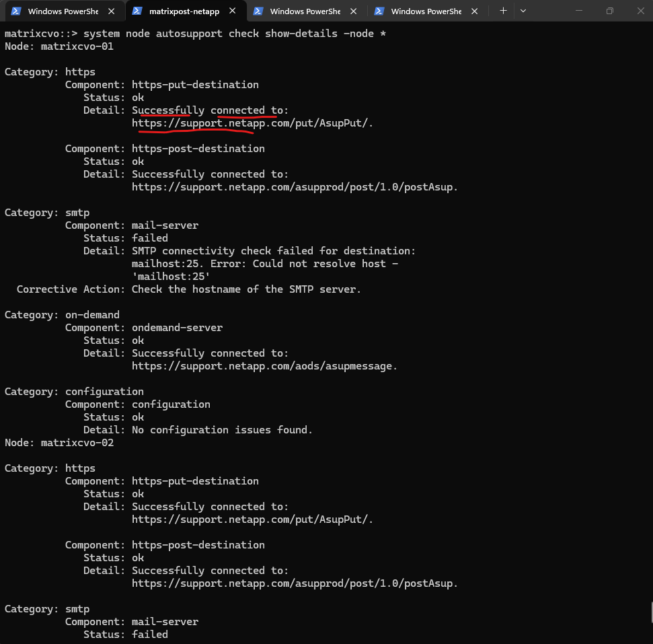The width and height of the screenshot is (653, 644).
Task: Click the PowerShell icon on the first tab
Action: pos(16,11)
